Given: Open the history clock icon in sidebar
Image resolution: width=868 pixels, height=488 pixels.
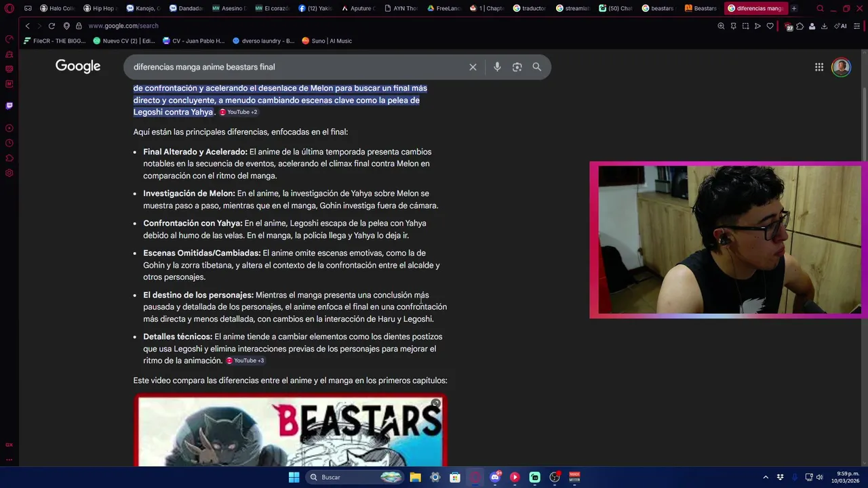Looking at the screenshot, I should (9, 143).
